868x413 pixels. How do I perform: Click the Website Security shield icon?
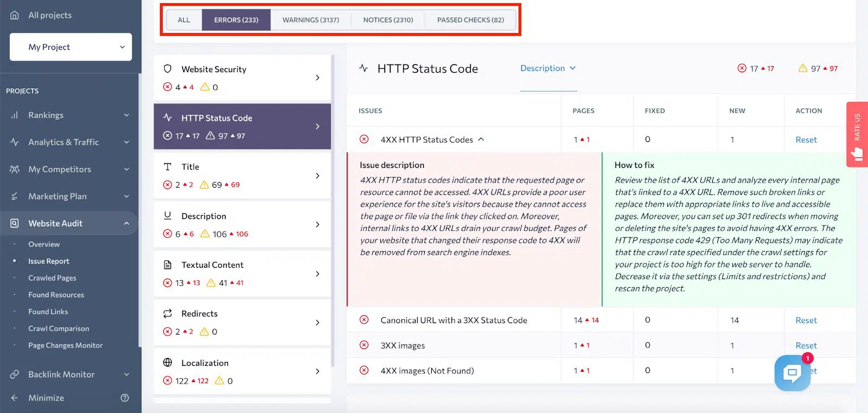coord(168,69)
